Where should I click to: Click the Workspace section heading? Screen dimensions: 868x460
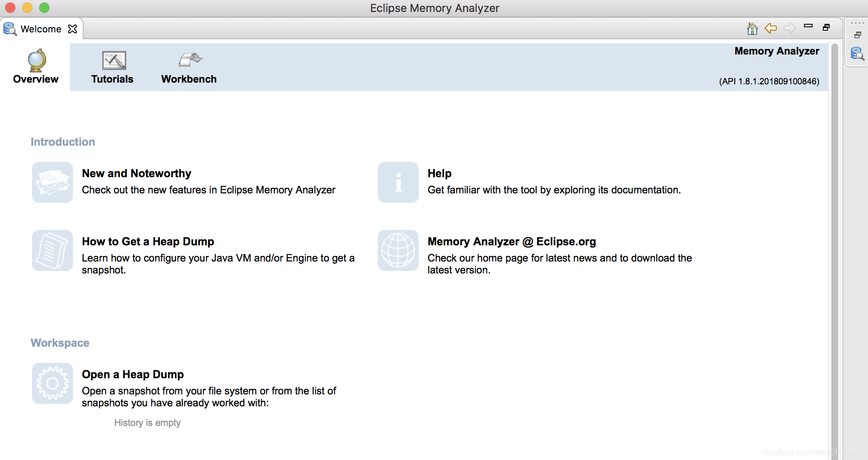60,343
